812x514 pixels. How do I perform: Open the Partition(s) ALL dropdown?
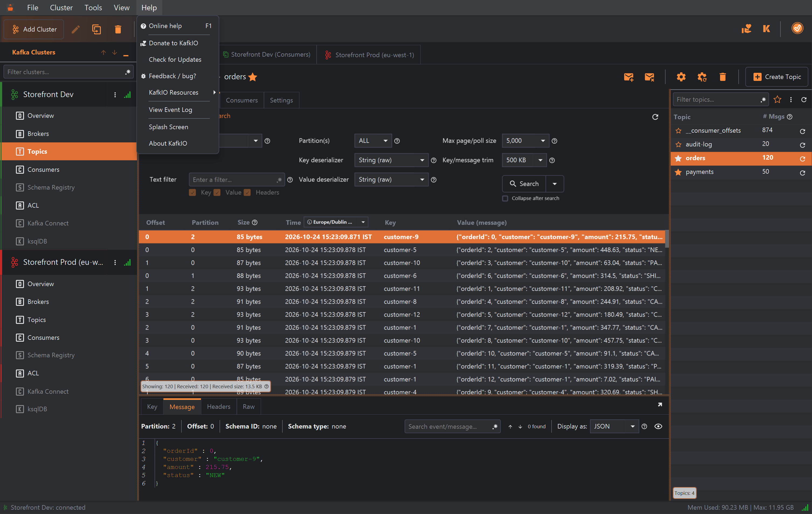pos(373,141)
